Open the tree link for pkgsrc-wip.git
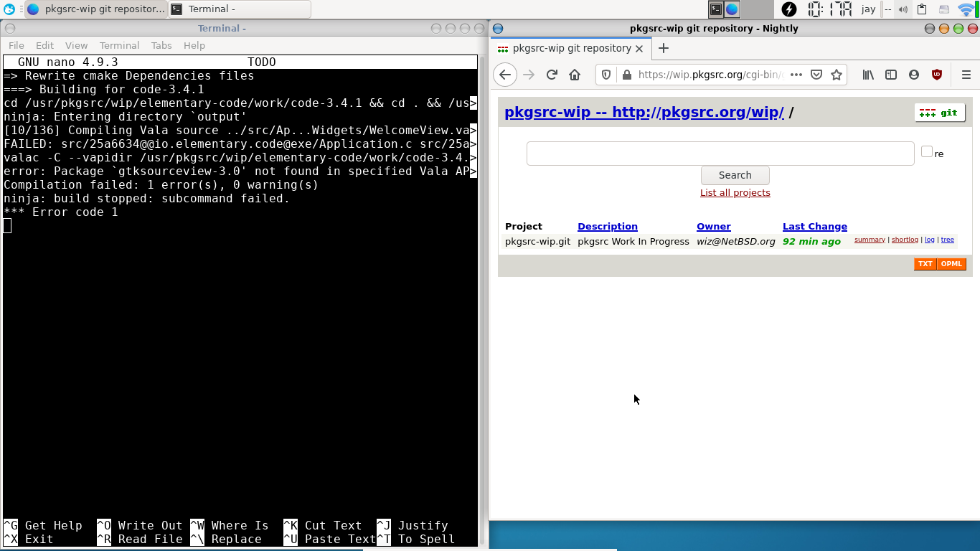 (948, 240)
